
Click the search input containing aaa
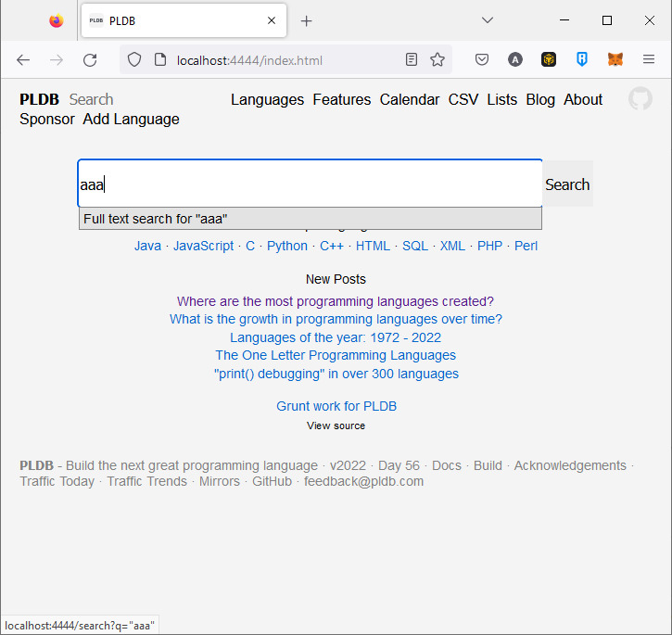(310, 184)
